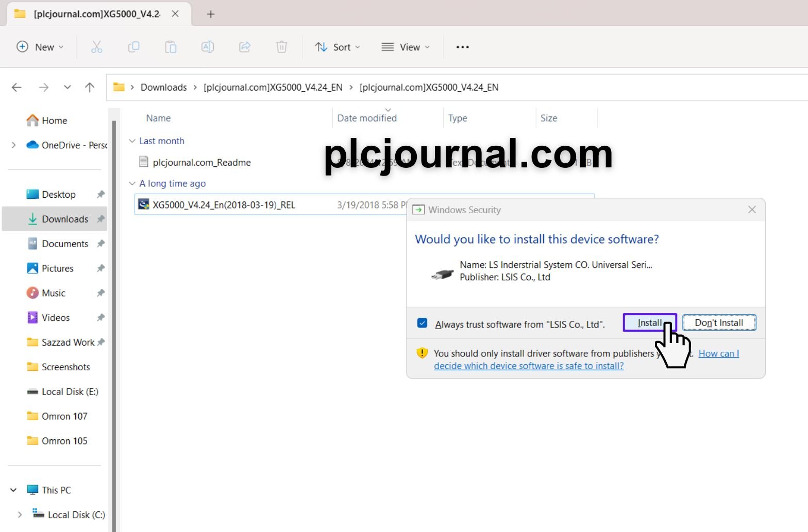The width and height of the screenshot is (808, 532).
Task: Go back using the back arrow
Action: click(x=17, y=88)
